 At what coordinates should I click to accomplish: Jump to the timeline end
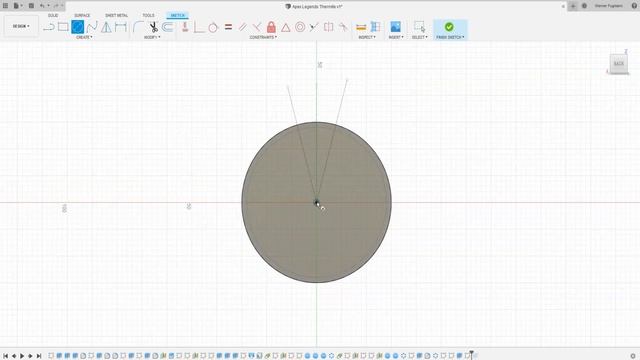point(39,356)
